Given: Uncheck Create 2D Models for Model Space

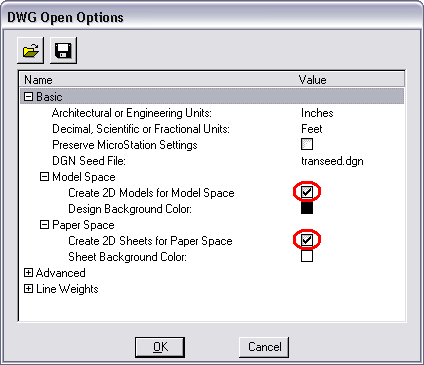Looking at the screenshot, I should (307, 192).
